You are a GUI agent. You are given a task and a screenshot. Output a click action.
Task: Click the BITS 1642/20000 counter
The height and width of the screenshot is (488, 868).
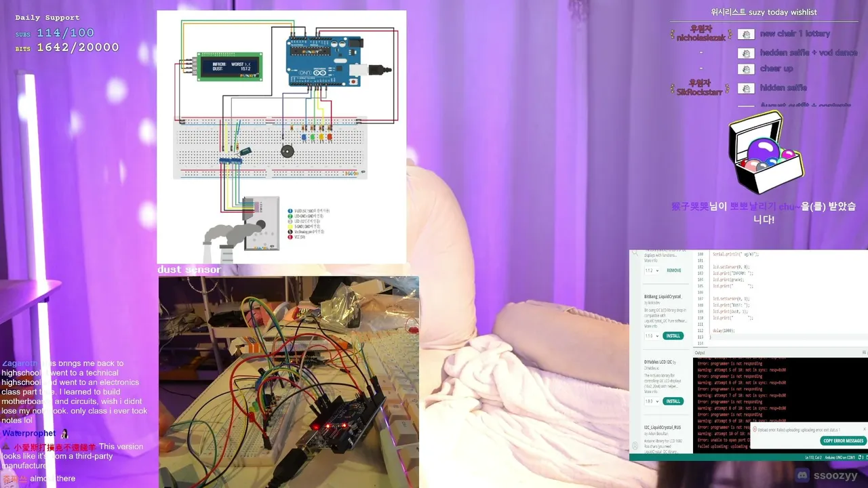[67, 47]
